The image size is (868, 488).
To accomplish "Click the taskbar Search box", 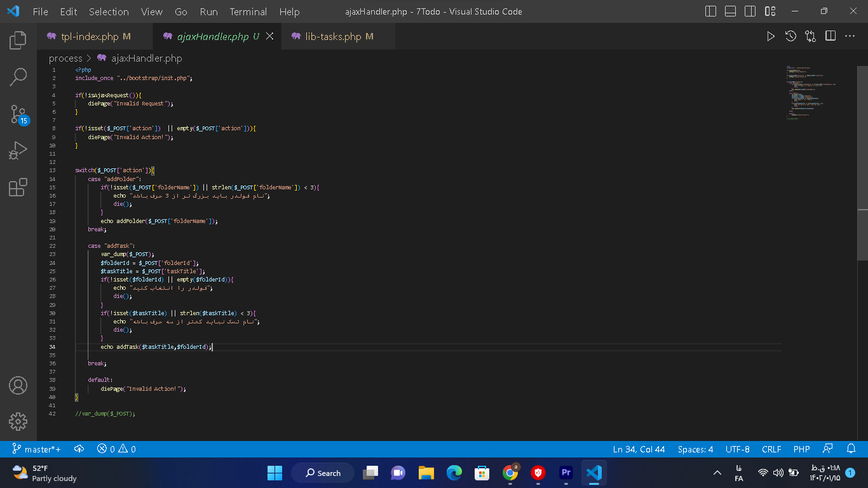I will 323,473.
